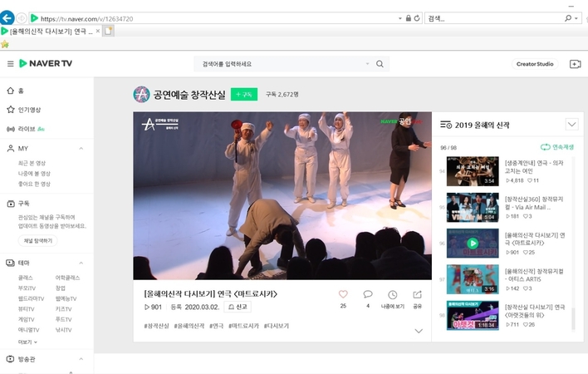Click the playlist vertical scrollbar
The width and height of the screenshot is (588, 374).
[x=573, y=244]
